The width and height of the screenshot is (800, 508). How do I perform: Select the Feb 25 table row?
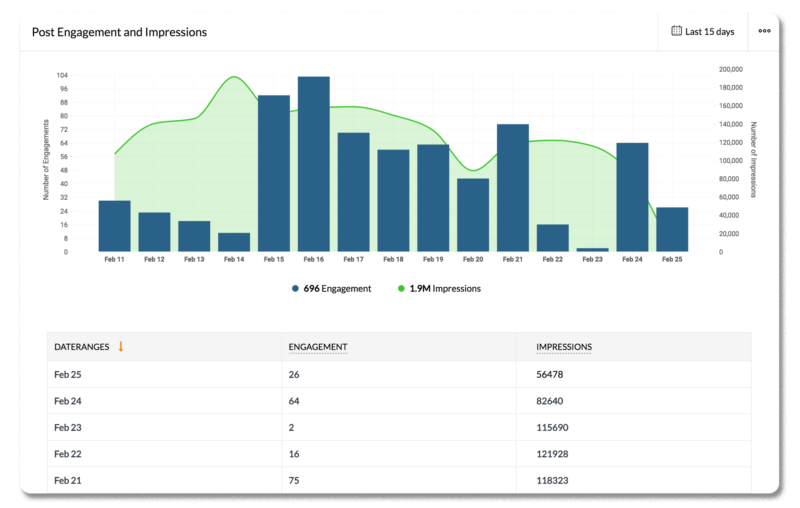click(x=400, y=374)
